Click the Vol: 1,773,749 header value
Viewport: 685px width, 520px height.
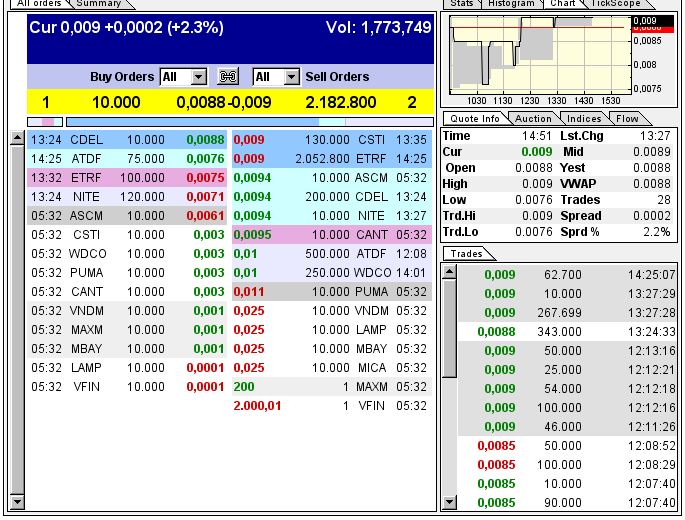click(378, 28)
